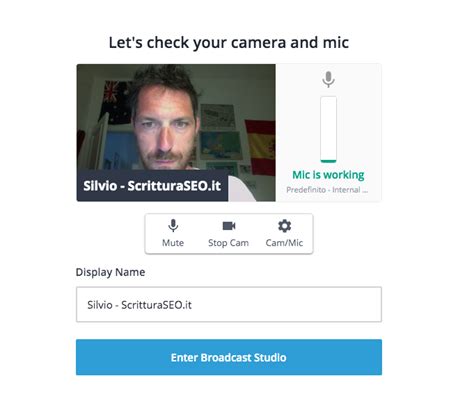Image resolution: width=474 pixels, height=408 pixels.
Task: Open Cam/Mic settings gear icon
Action: 284,226
